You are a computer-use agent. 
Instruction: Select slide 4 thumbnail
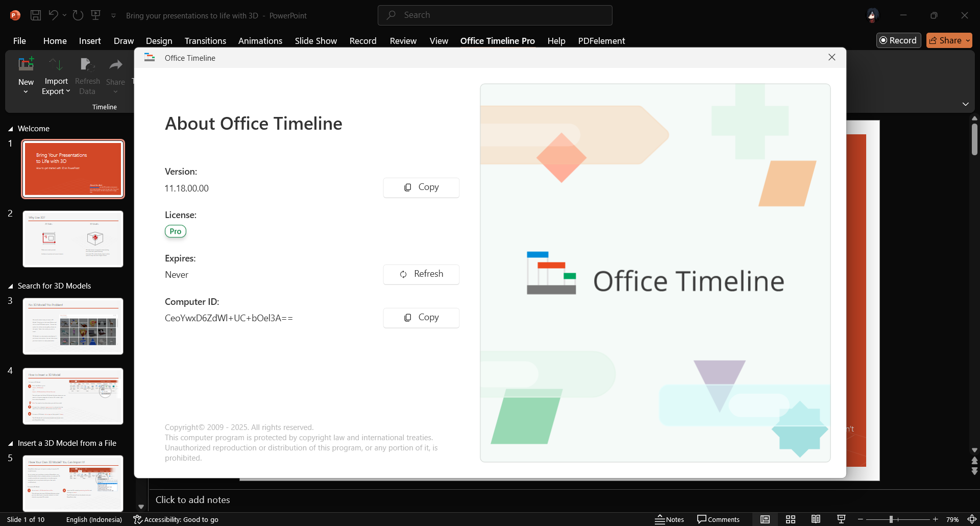[73, 396]
